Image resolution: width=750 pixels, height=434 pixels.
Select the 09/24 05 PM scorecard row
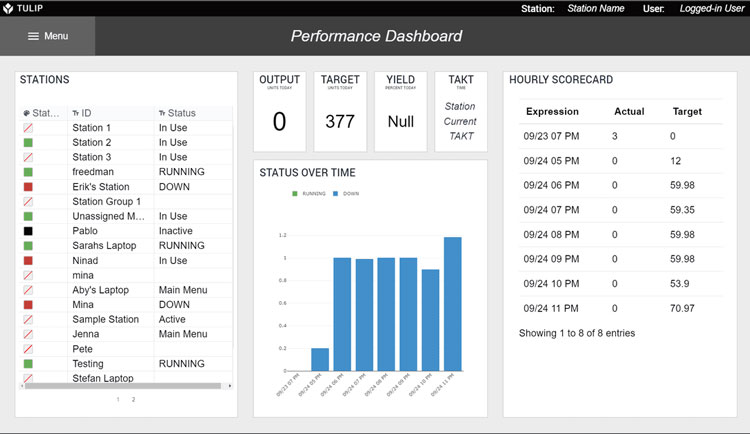pos(620,161)
